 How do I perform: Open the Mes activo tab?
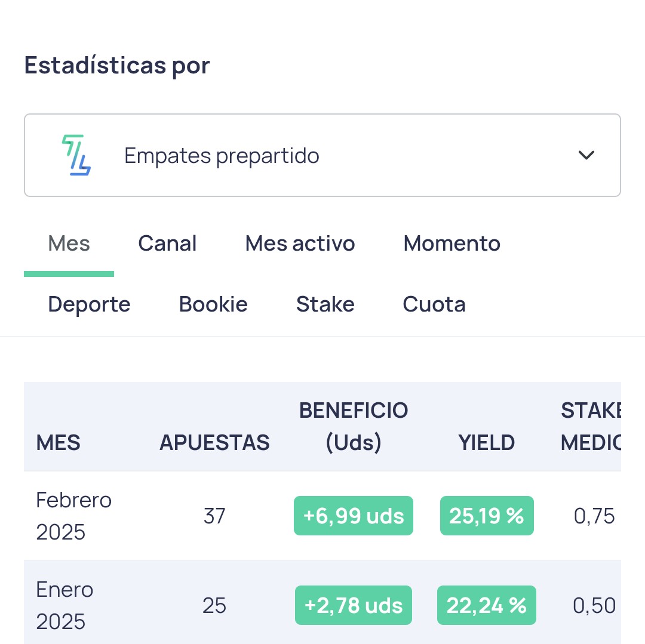click(300, 244)
